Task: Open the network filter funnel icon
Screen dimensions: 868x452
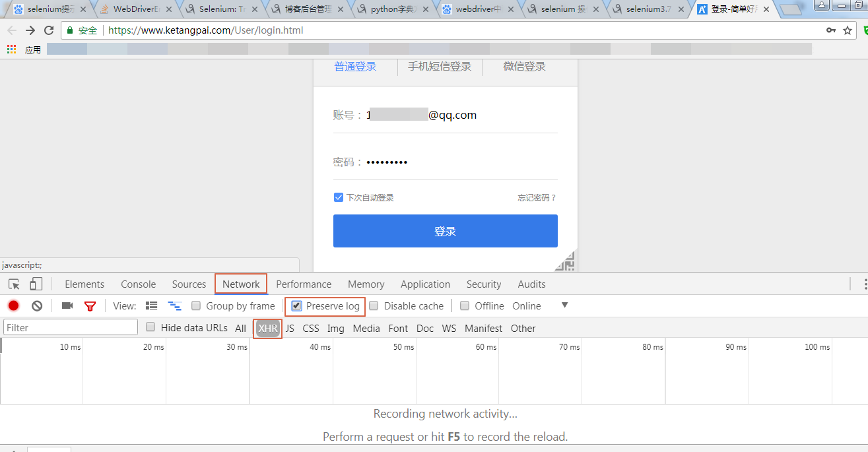Action: (90, 306)
